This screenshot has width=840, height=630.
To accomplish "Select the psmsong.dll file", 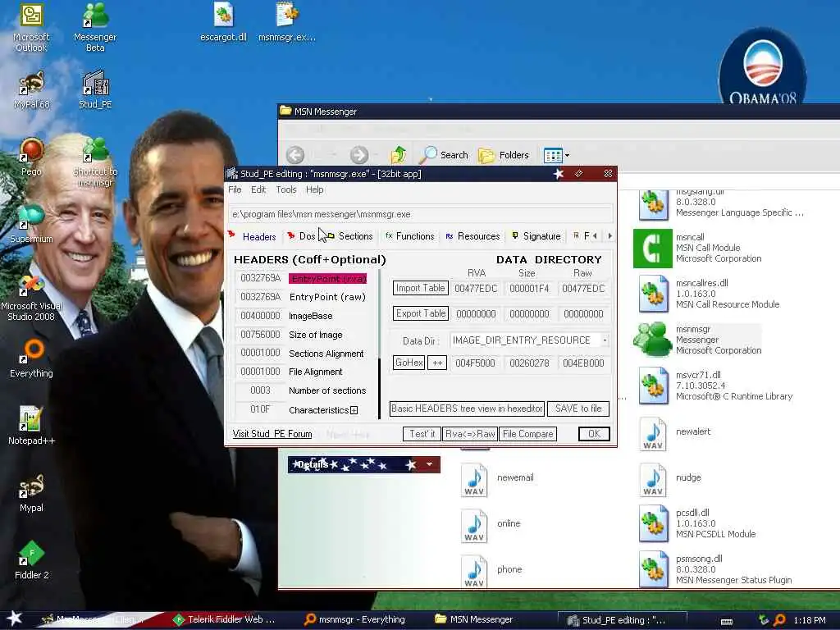I will (x=653, y=569).
